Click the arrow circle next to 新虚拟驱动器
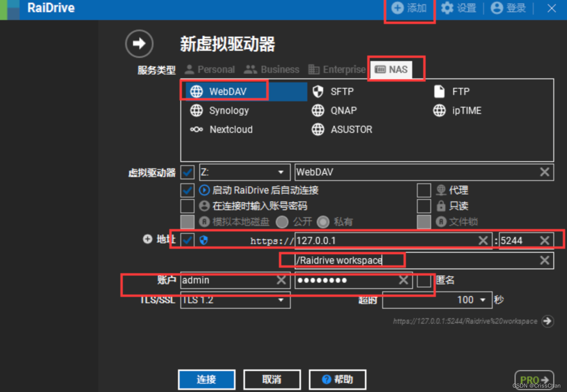 [139, 43]
